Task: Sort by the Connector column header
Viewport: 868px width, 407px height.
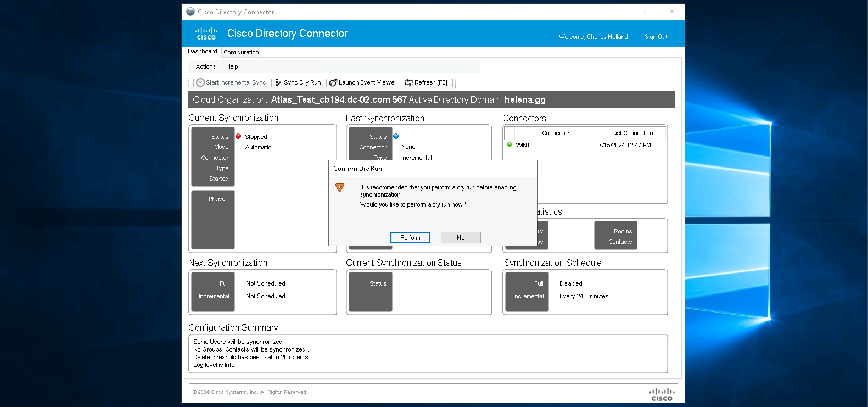Action: pyautogui.click(x=555, y=133)
